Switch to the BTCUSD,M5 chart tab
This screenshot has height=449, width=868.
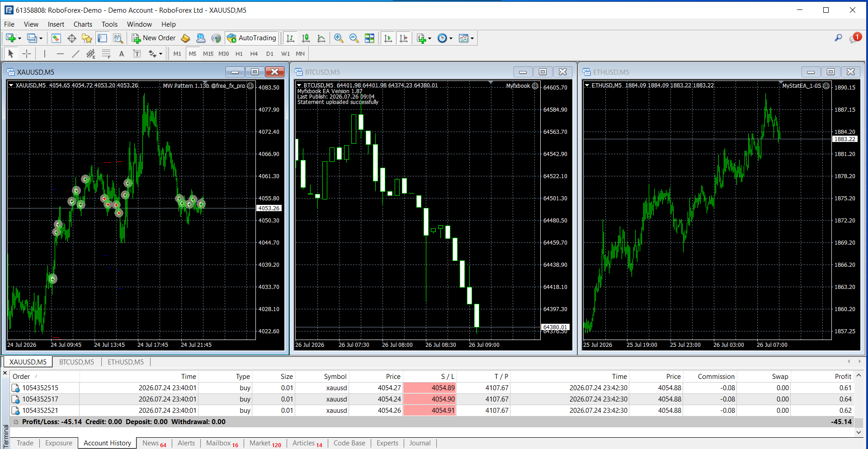(x=76, y=362)
